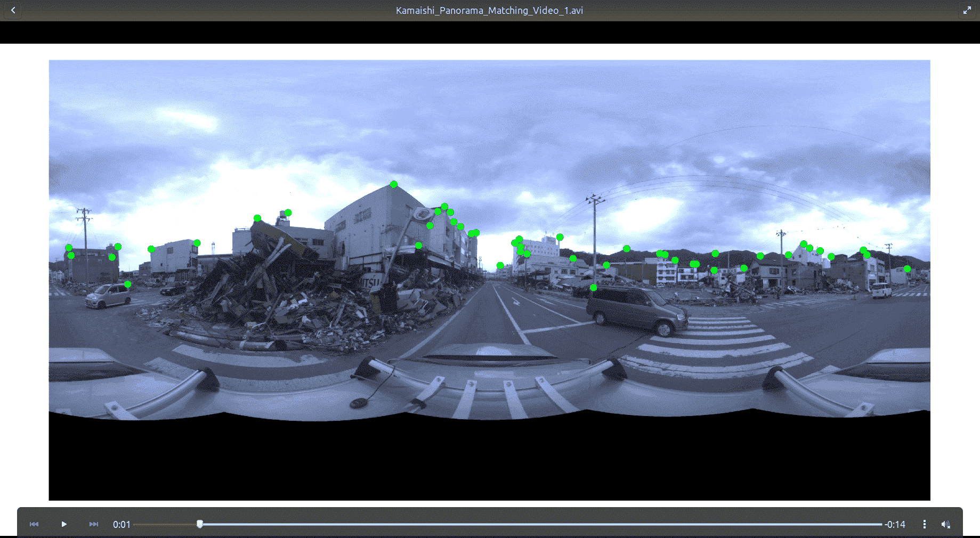Click the 0:01 elapsed time label
Screen dimensions: 980x538
click(x=122, y=524)
